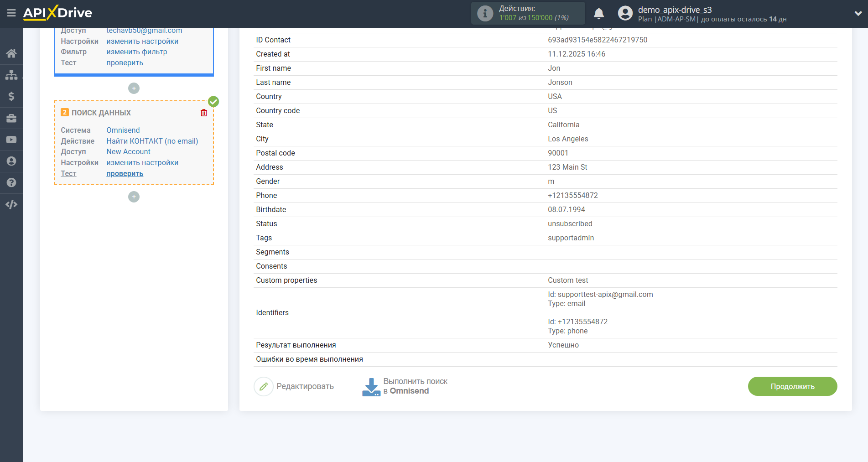Click the Продолжить button
Screen dimensions: 868x462
[792, 386]
